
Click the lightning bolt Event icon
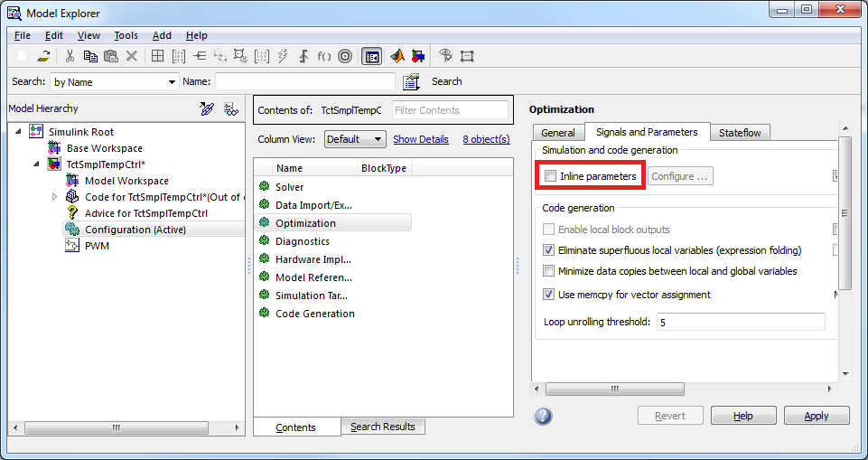click(x=283, y=56)
